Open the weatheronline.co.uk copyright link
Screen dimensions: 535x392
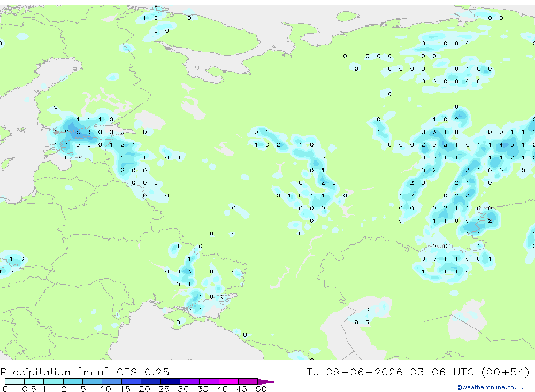tap(490, 387)
